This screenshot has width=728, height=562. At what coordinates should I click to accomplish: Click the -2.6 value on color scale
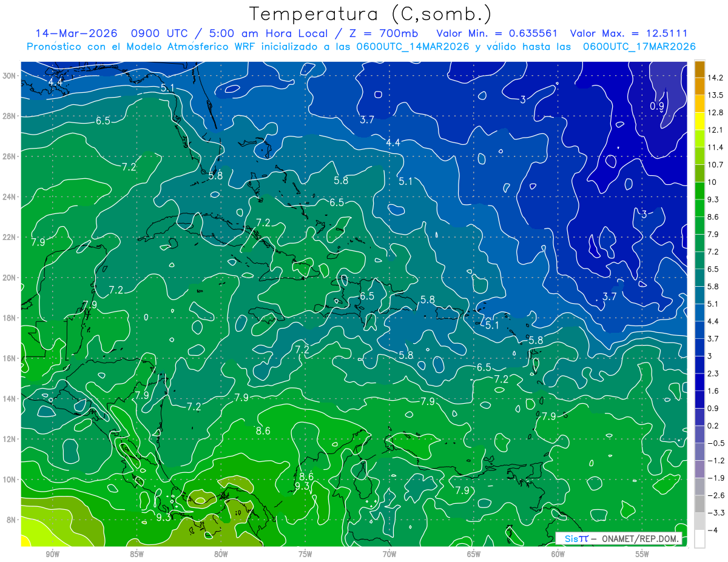[716, 495]
